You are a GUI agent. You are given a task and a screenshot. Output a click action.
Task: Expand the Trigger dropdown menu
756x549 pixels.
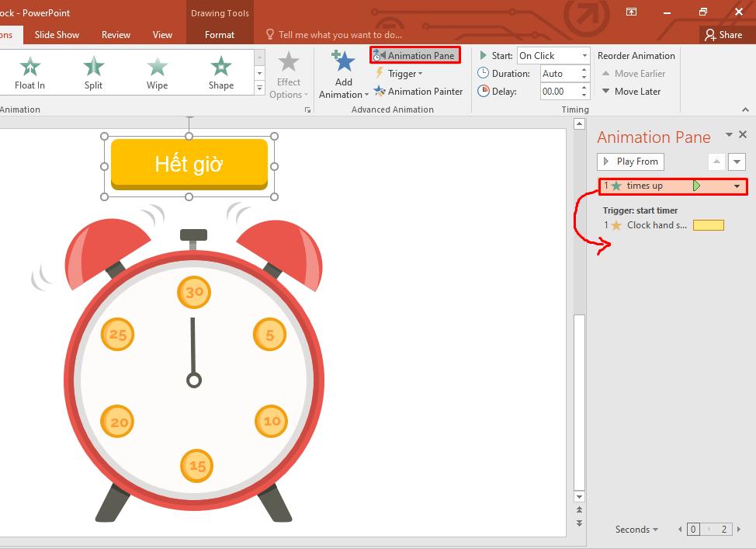(x=400, y=74)
